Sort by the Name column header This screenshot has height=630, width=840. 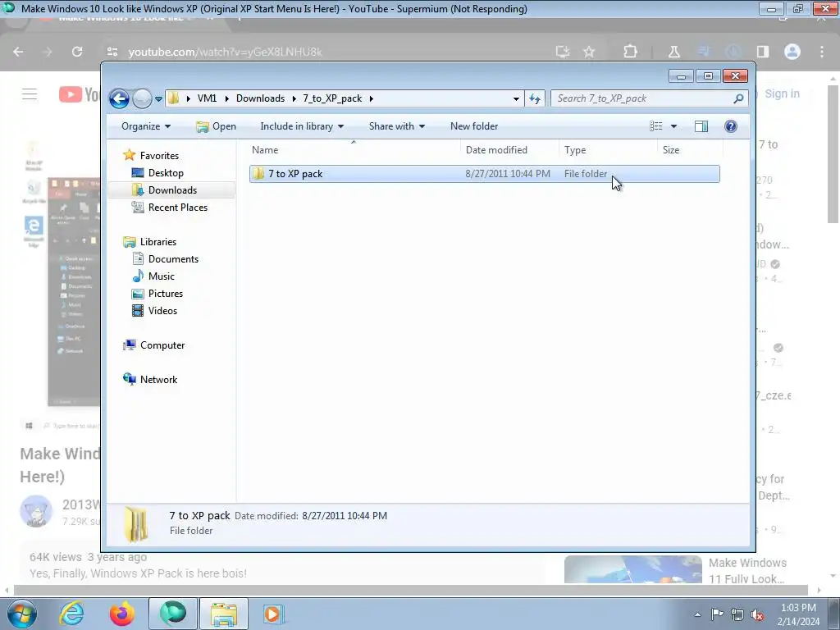click(354, 151)
